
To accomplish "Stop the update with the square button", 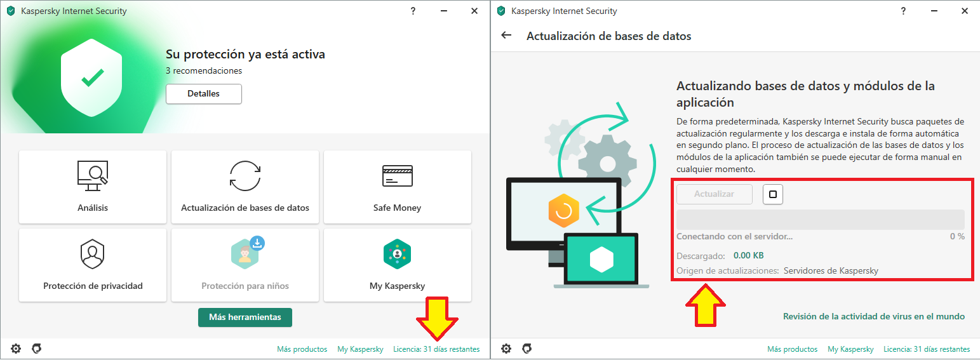I will click(x=772, y=194).
